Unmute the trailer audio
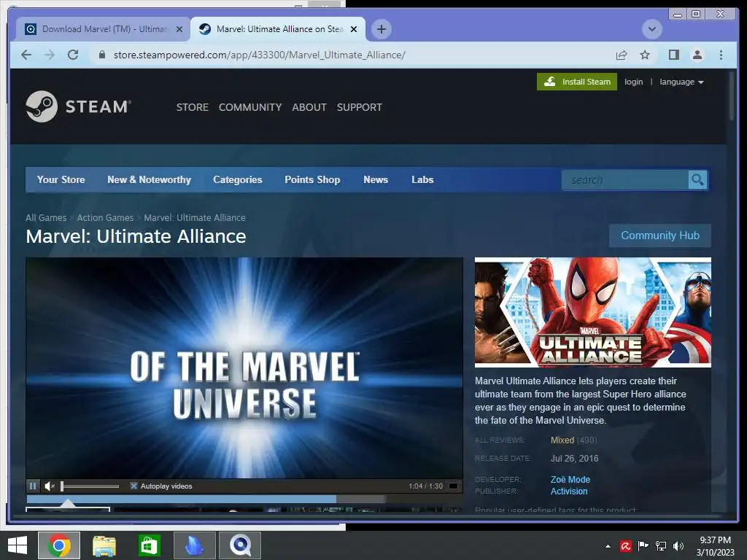Image resolution: width=747 pixels, height=560 pixels. coord(50,486)
